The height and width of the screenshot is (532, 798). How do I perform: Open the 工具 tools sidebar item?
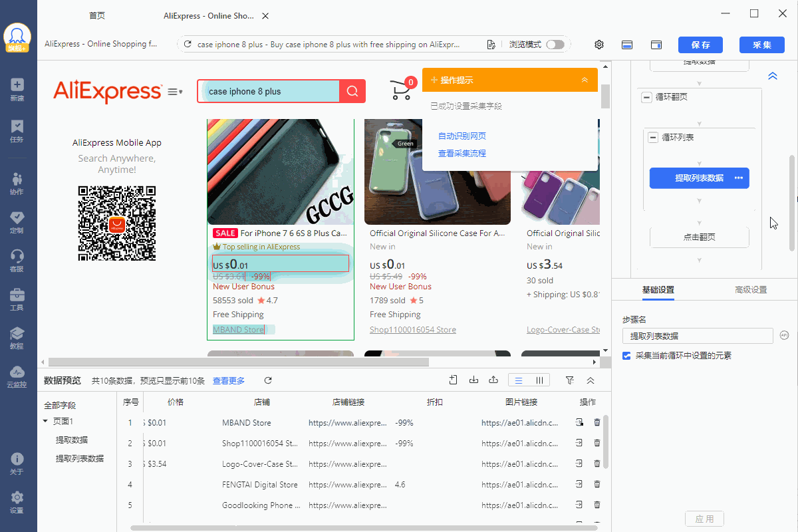pyautogui.click(x=17, y=299)
